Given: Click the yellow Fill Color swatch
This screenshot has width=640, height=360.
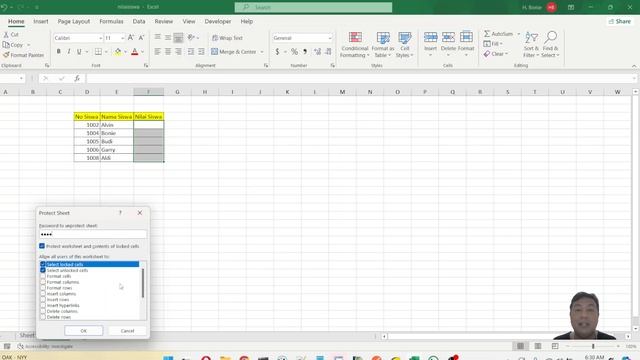Looking at the screenshot, I should pyautogui.click(x=118, y=51).
